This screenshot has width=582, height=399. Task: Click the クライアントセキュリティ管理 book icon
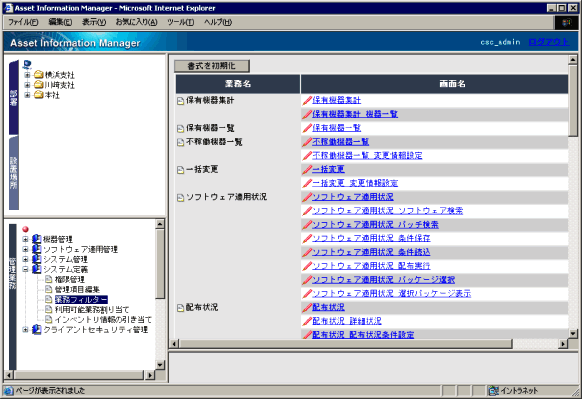(x=36, y=330)
